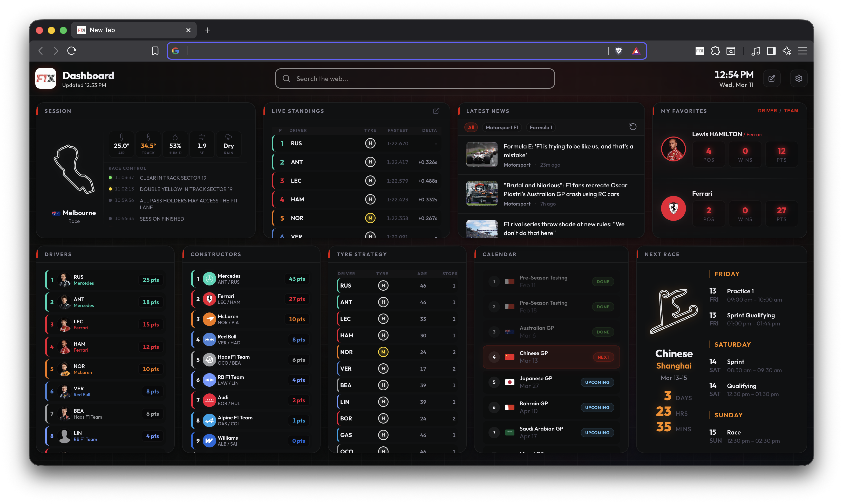This screenshot has height=504, width=843.
Task: Click the bookmark icon in the address bar
Action: (x=155, y=51)
